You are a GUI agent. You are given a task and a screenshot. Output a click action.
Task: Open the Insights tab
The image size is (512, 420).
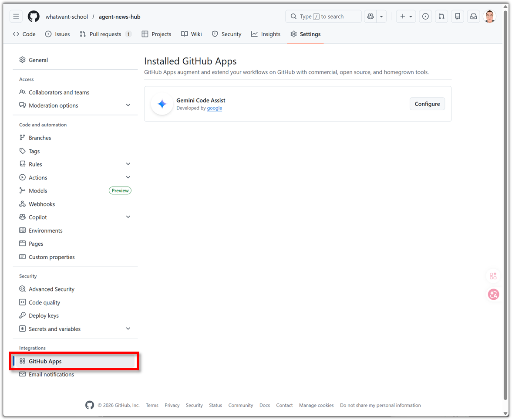pyautogui.click(x=266, y=34)
